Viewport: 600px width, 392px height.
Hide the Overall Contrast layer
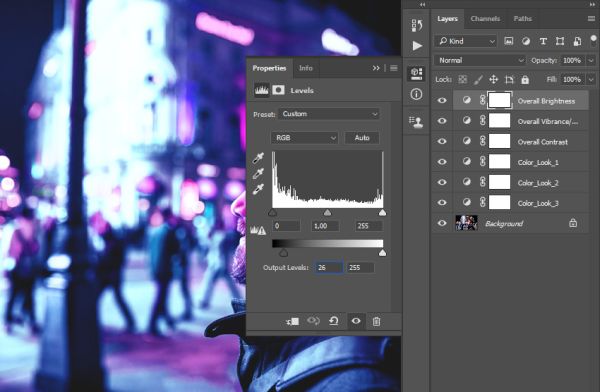(x=442, y=141)
